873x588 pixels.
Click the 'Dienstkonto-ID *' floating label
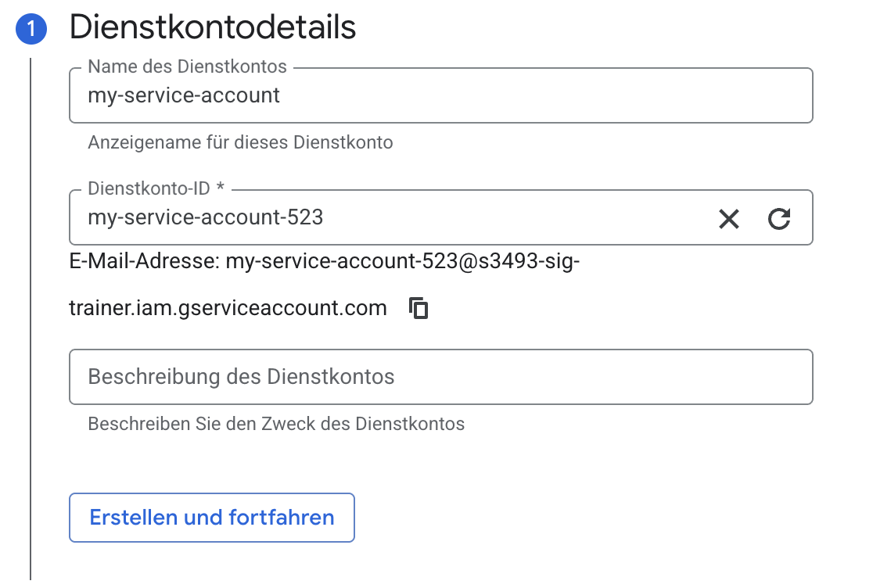click(151, 188)
